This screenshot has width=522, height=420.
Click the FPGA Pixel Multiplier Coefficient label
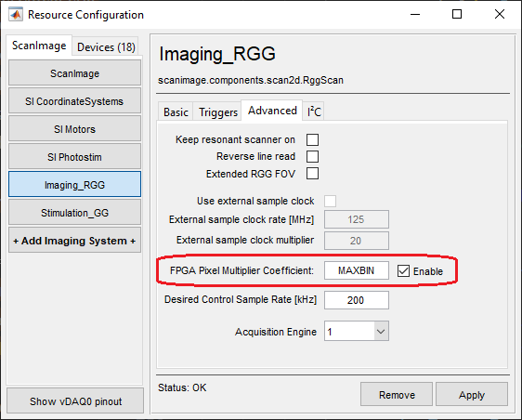point(241,270)
